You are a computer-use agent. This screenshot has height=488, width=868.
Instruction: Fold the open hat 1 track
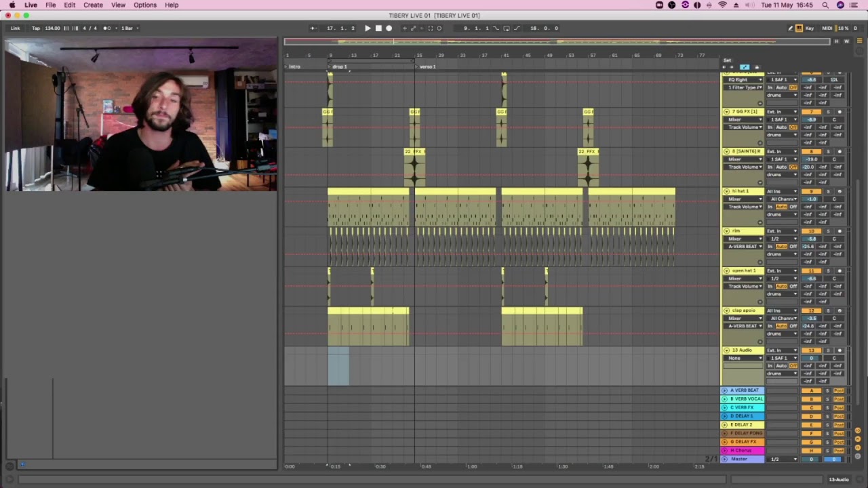pyautogui.click(x=726, y=270)
